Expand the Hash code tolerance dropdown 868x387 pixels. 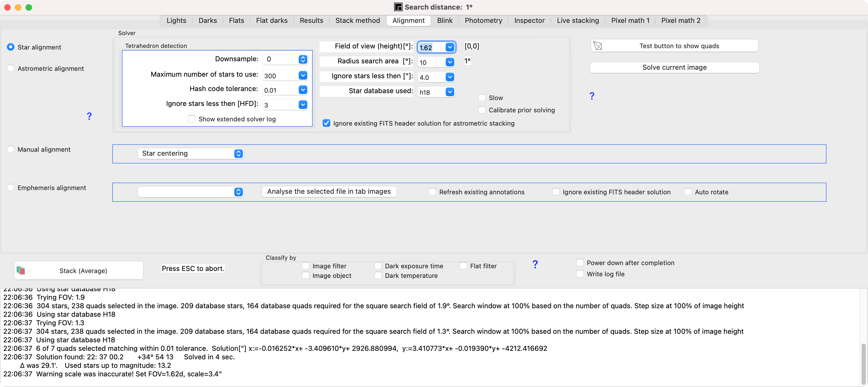tap(302, 90)
